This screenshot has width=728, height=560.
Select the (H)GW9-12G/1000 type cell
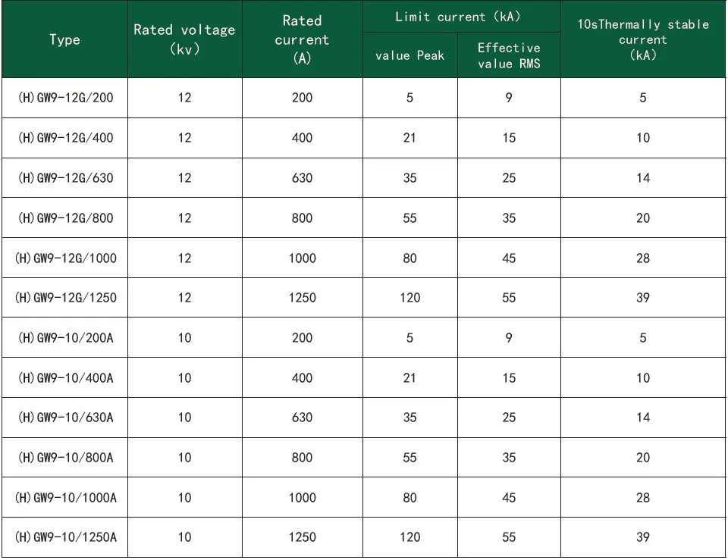coord(64,258)
